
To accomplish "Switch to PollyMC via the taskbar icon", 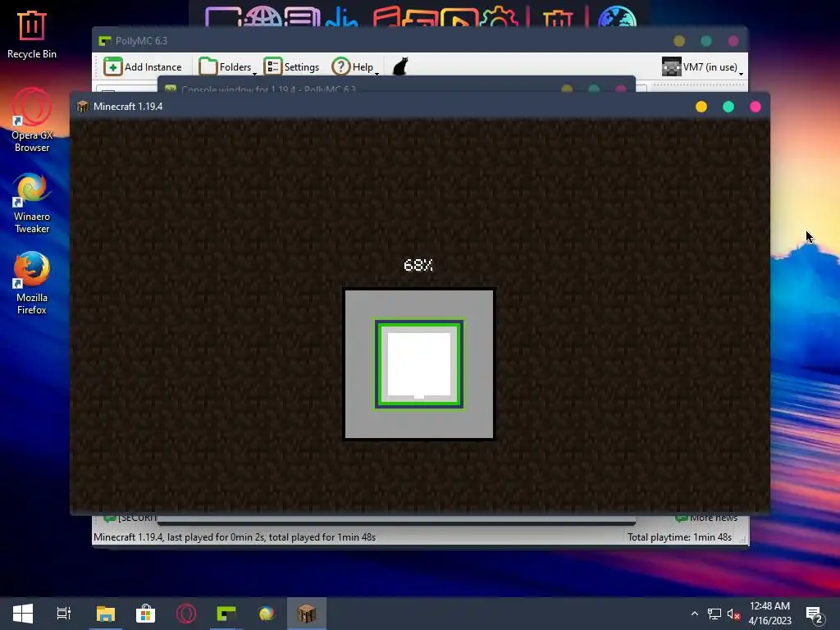I will (226, 614).
